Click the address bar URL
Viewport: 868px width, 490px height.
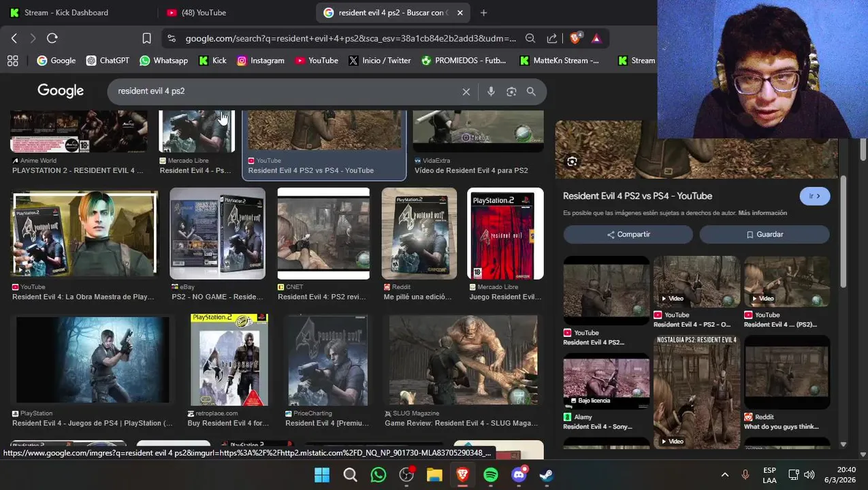pos(351,39)
